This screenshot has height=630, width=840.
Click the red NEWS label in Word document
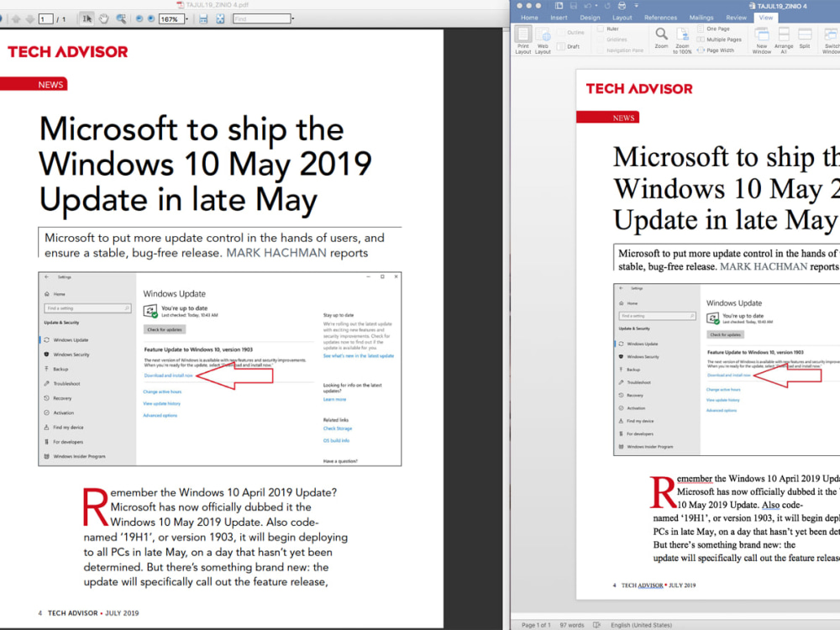pyautogui.click(x=607, y=118)
